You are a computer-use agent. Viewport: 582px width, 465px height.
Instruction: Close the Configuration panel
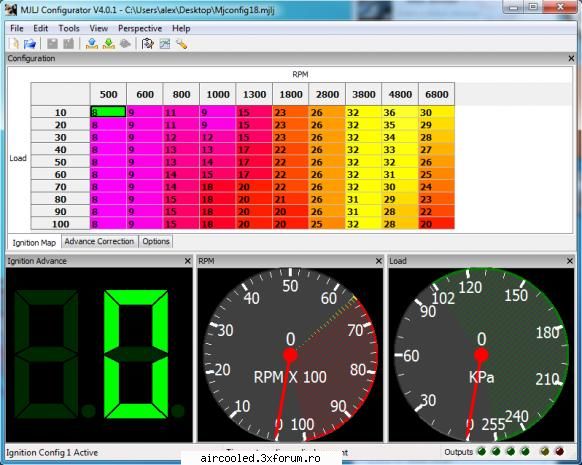571,58
